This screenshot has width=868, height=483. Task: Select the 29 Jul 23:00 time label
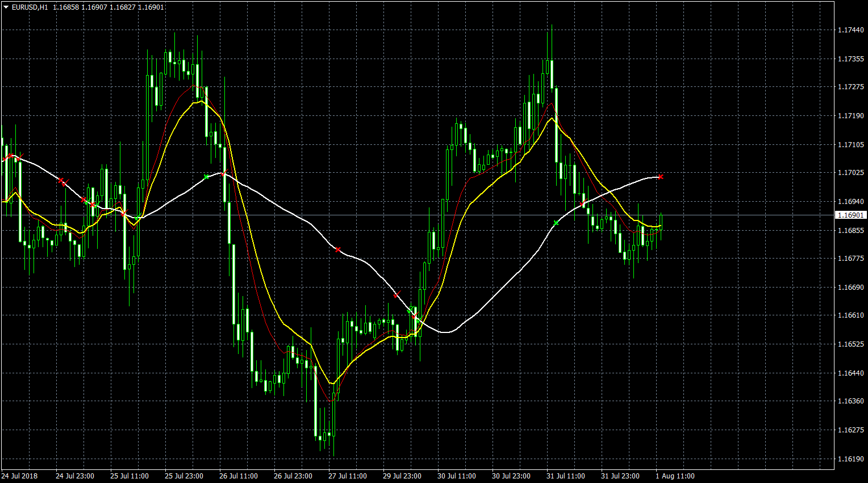pos(402,476)
